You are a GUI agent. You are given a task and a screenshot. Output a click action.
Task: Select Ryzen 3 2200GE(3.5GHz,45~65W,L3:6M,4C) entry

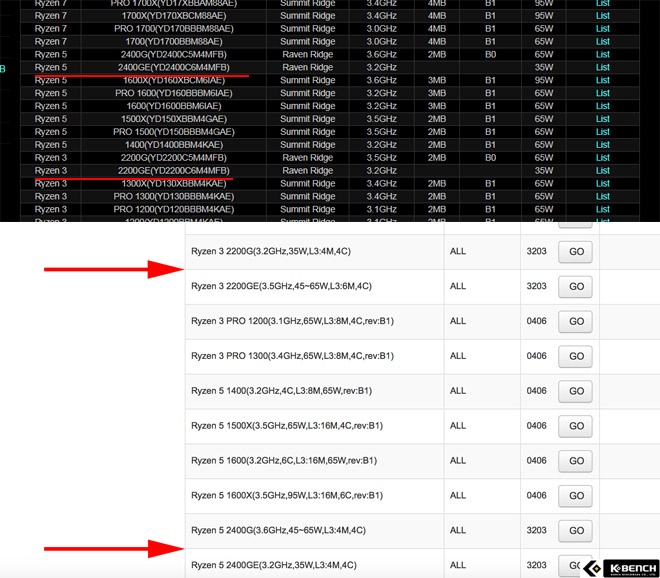tap(281, 286)
